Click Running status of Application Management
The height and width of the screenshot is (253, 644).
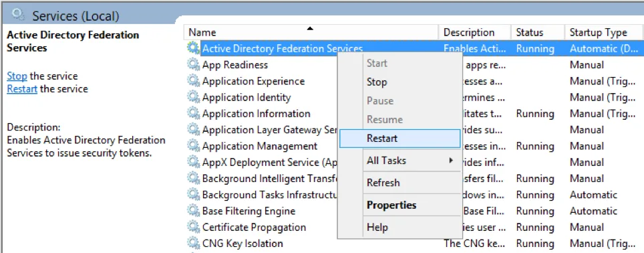tap(535, 146)
